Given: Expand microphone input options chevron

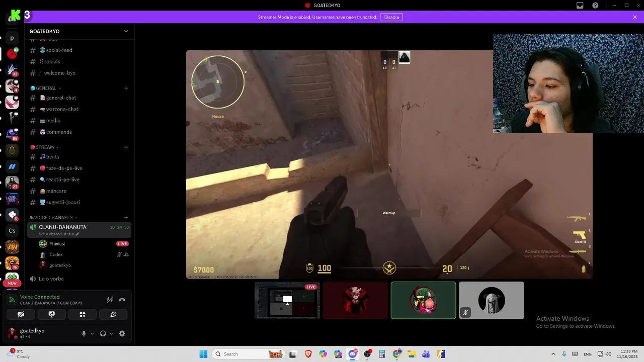Looking at the screenshot, I should [x=92, y=333].
